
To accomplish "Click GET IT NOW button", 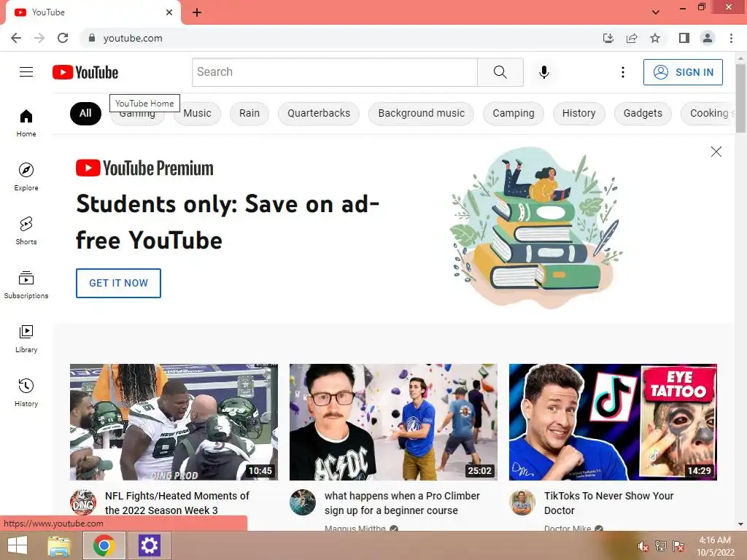I will point(119,283).
